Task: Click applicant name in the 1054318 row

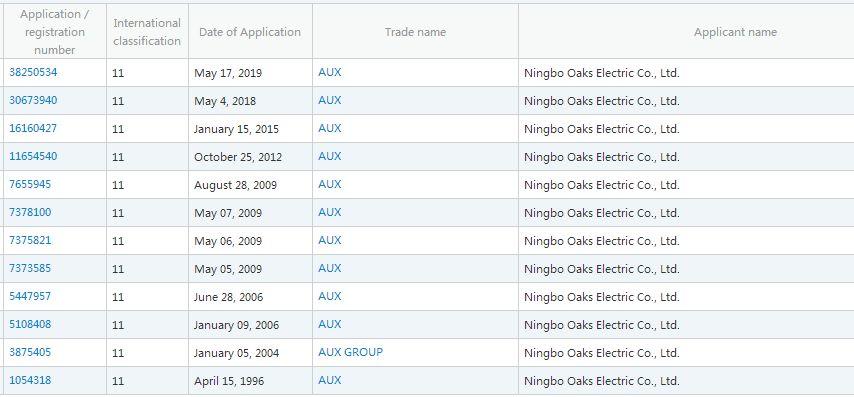Action: pos(602,381)
